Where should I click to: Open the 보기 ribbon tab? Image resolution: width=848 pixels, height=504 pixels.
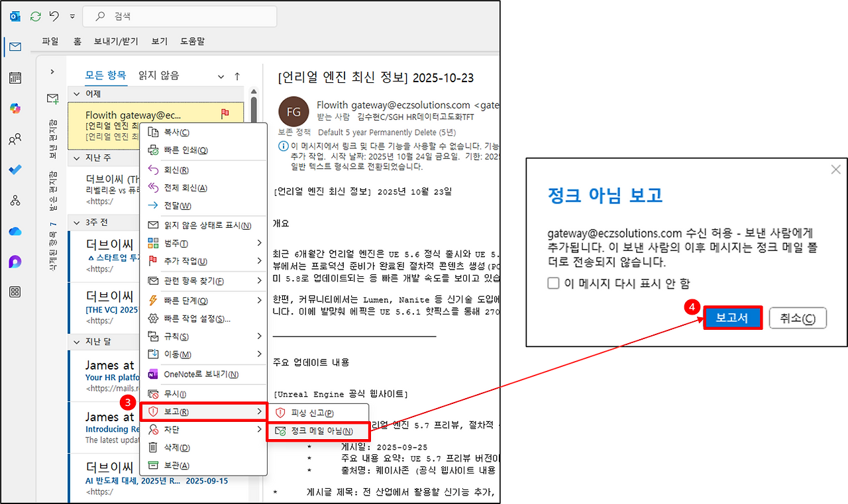[x=160, y=41]
